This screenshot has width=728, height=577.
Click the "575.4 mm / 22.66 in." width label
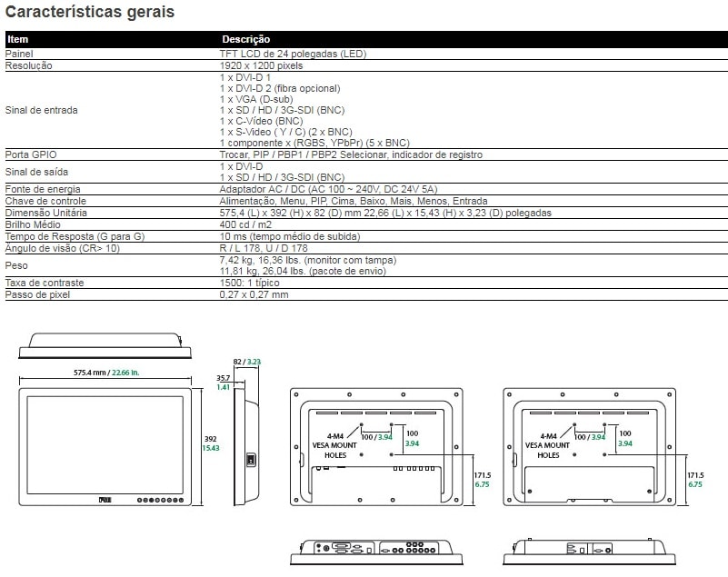106,373
